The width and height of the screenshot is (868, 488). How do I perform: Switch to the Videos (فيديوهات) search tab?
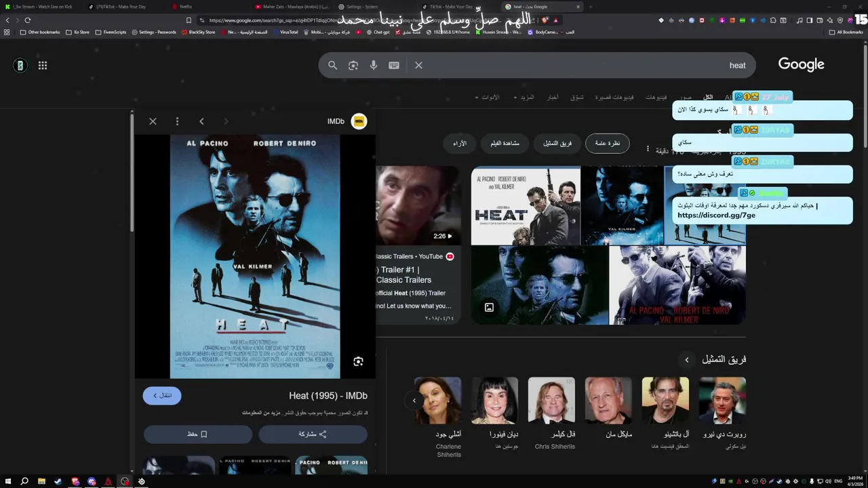[656, 98]
